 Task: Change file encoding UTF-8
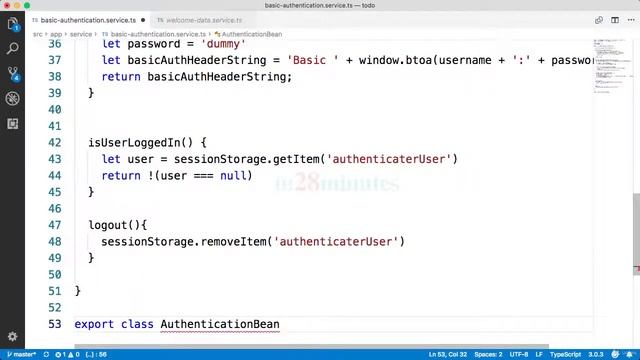click(519, 354)
